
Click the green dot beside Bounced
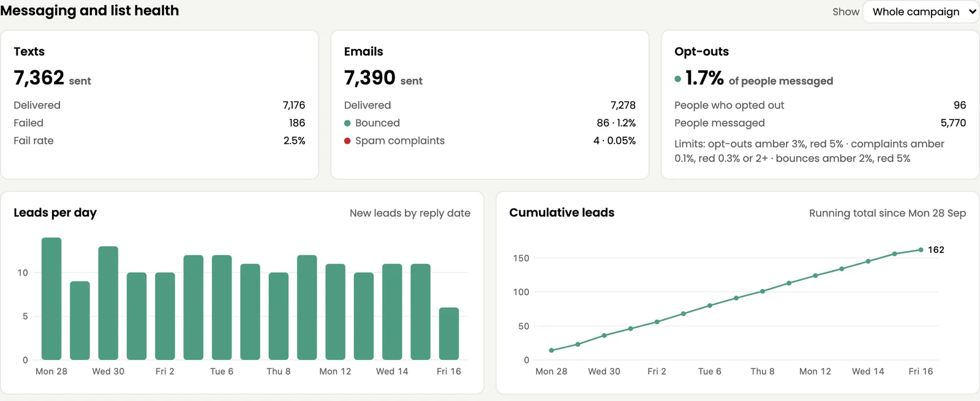pos(347,123)
